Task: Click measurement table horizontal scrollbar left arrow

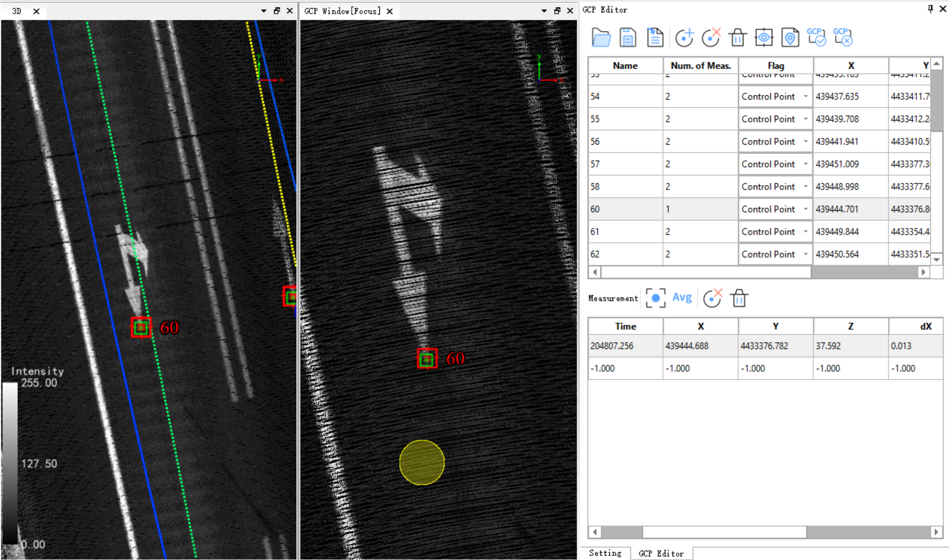Action: [595, 532]
